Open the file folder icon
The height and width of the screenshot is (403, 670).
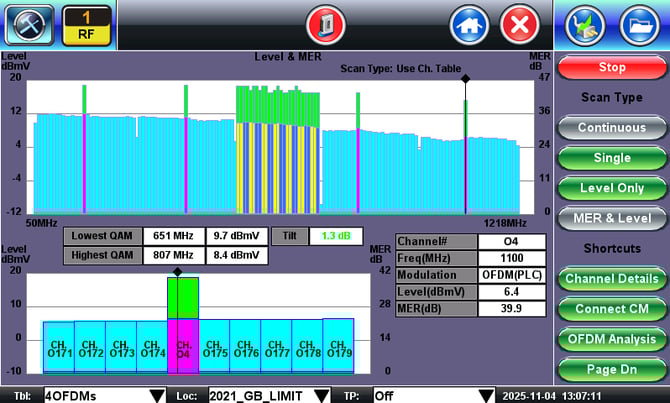coord(637,23)
